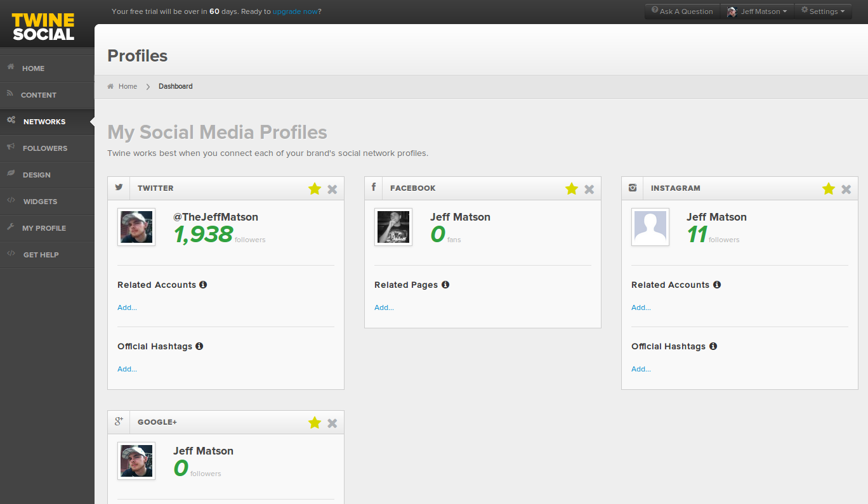This screenshot has width=868, height=504.
Task: Click the upgrade now link
Action: (x=295, y=11)
